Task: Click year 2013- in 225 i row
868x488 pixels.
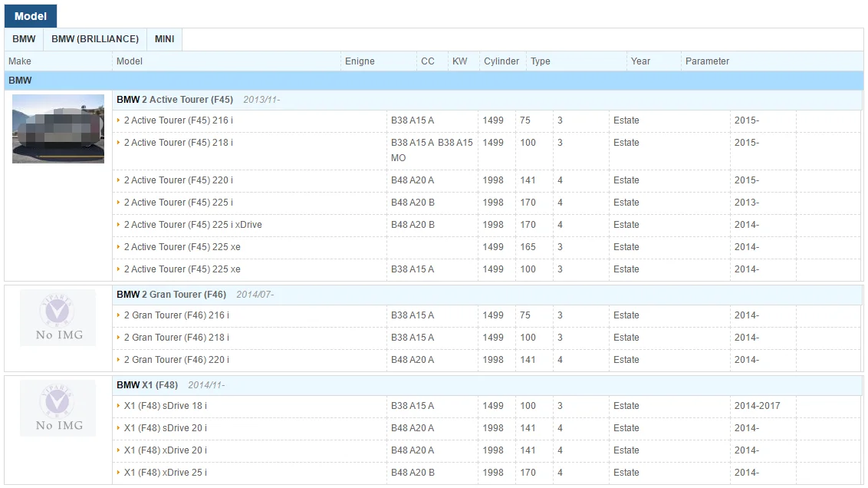Action: (746, 202)
